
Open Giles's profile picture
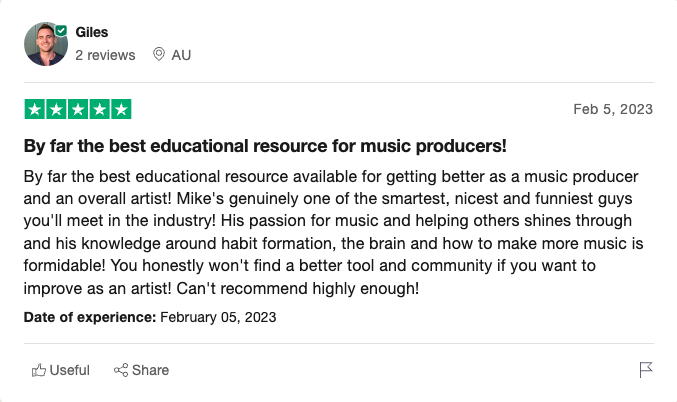point(46,44)
